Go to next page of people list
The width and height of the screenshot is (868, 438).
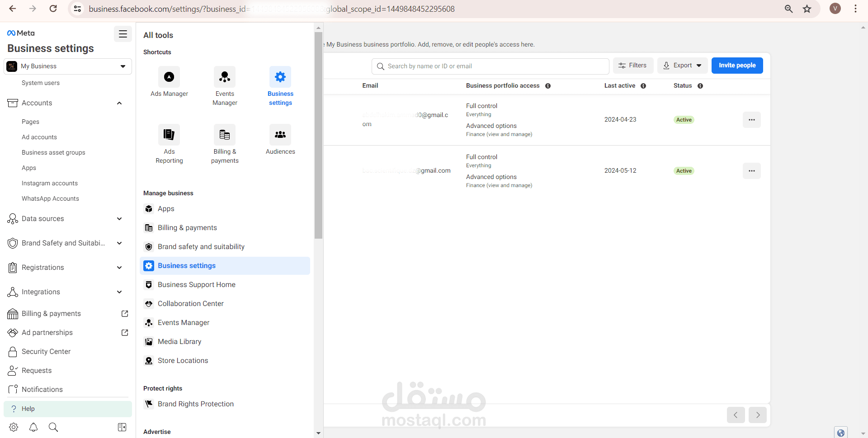(x=758, y=415)
